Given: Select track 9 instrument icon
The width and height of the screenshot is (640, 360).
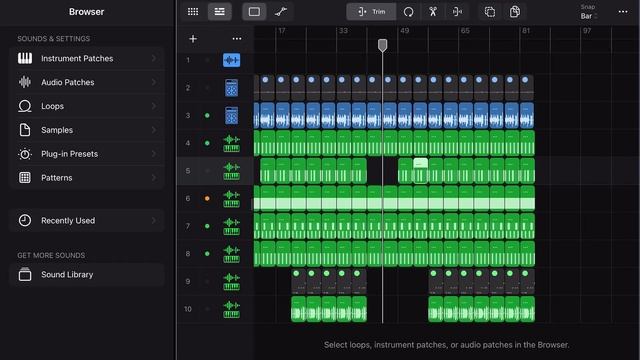Looking at the screenshot, I should coord(231,282).
